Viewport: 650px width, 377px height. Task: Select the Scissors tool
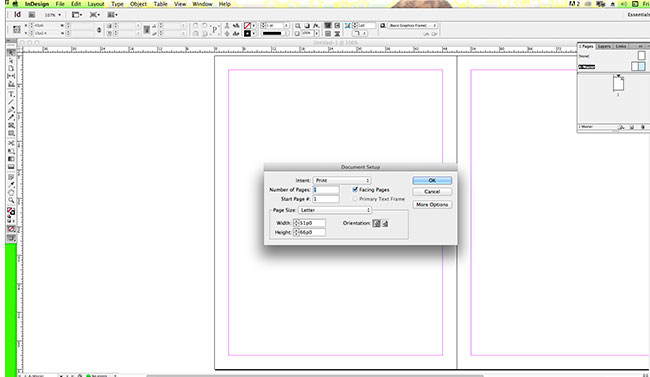[11, 143]
